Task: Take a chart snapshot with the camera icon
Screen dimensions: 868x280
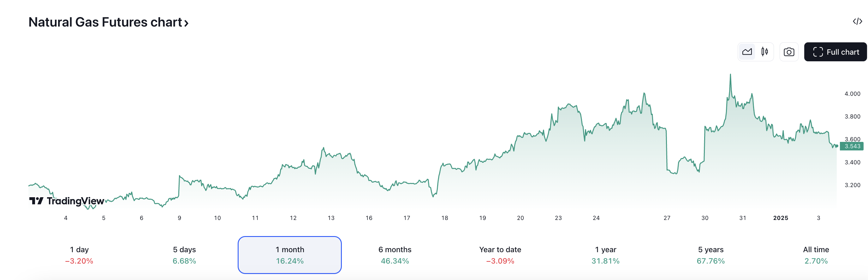Action: (x=789, y=52)
